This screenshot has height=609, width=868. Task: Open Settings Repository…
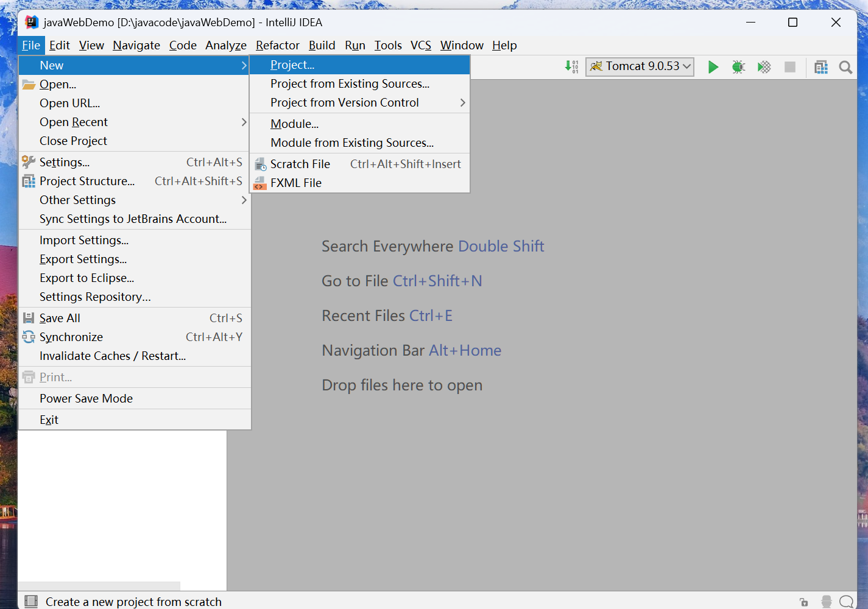click(x=135, y=297)
